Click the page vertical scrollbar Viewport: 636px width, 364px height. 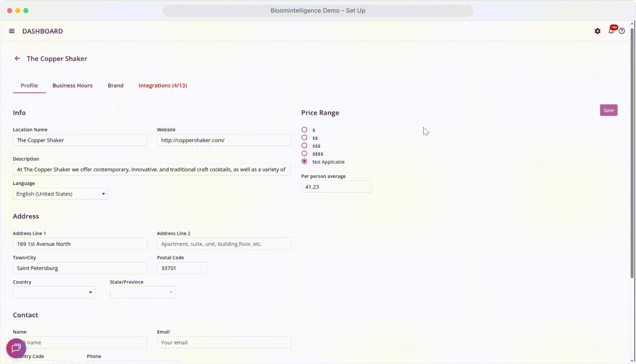(632, 152)
